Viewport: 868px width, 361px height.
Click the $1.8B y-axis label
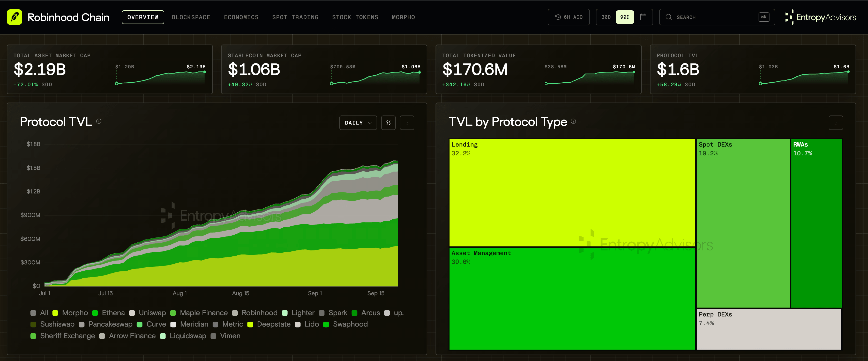click(33, 144)
